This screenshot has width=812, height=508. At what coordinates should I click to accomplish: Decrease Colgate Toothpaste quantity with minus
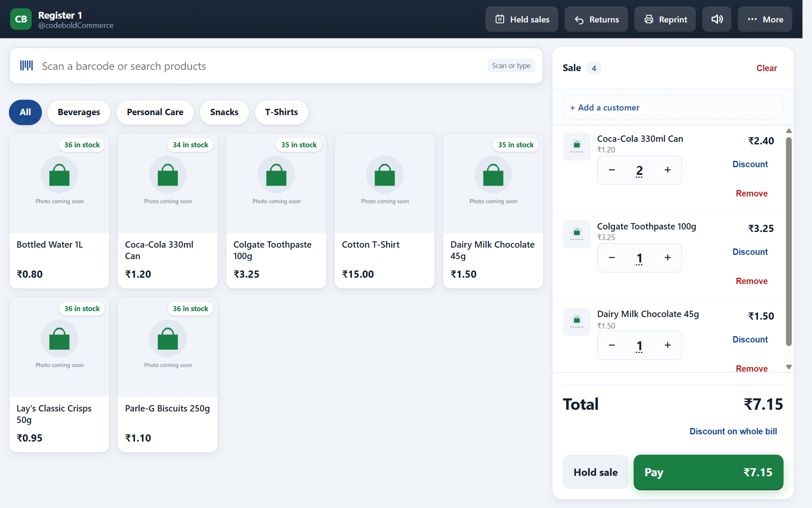click(612, 257)
